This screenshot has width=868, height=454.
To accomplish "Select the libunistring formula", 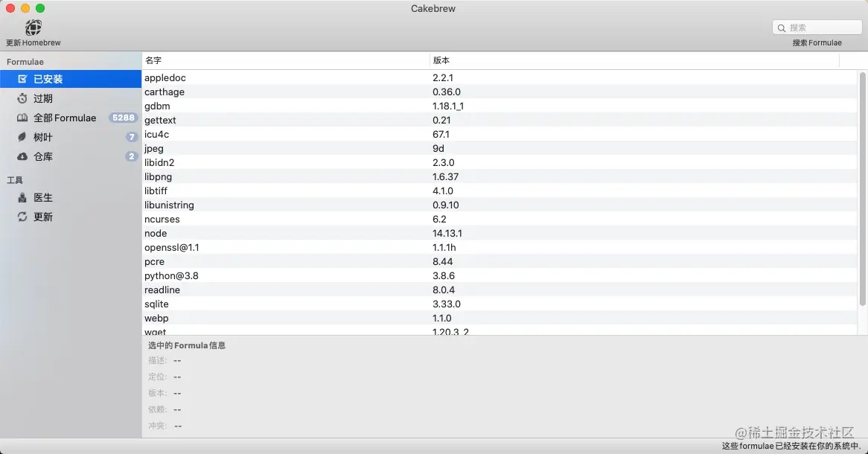I will coord(500,205).
